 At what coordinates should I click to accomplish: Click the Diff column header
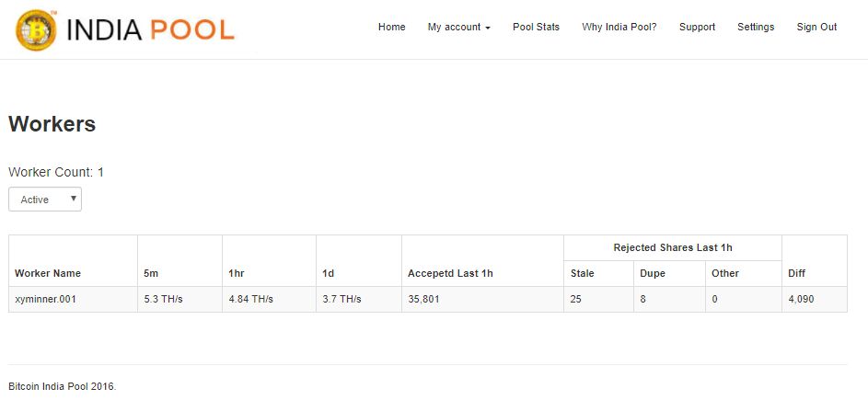click(796, 273)
